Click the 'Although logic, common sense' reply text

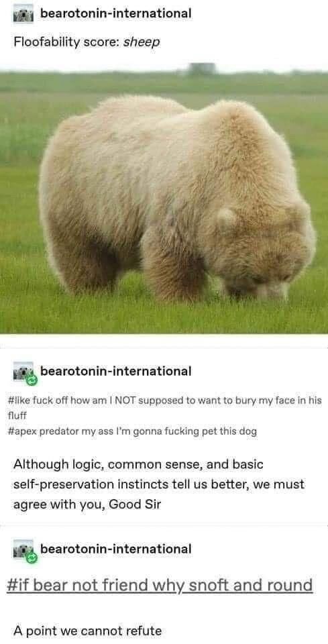pos(159,484)
